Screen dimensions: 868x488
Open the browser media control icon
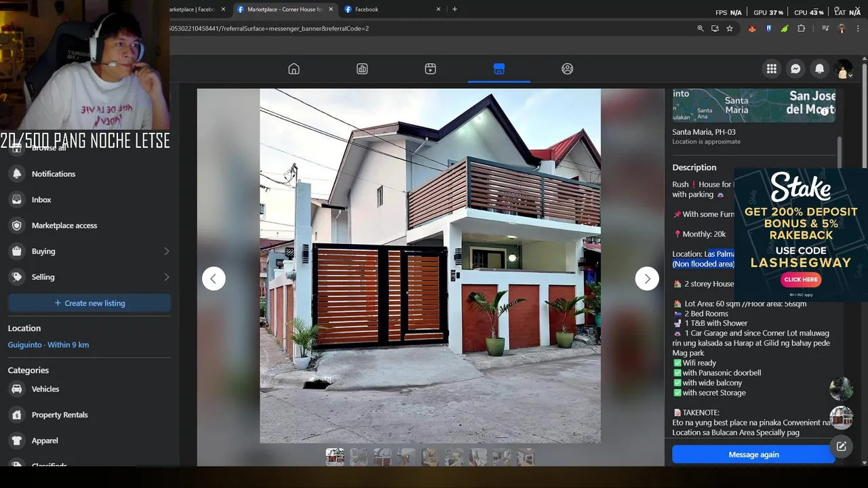(825, 28)
